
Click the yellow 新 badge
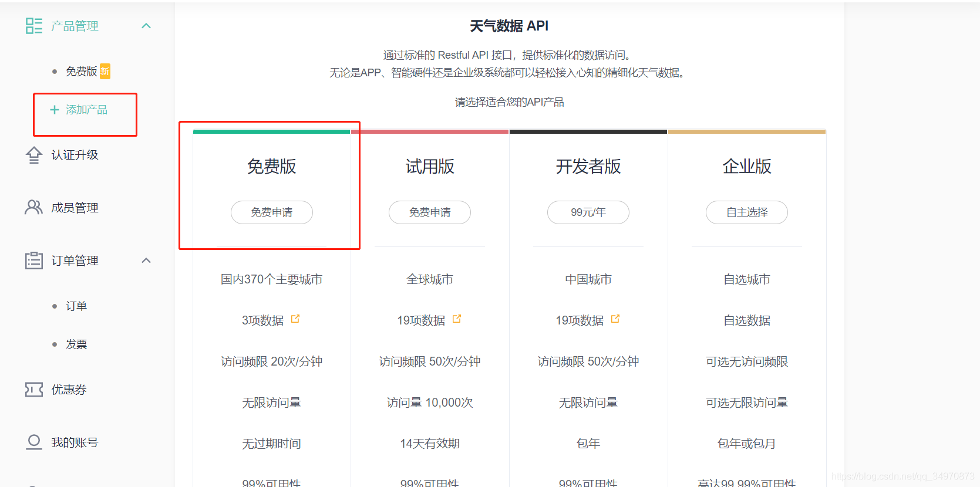click(105, 71)
